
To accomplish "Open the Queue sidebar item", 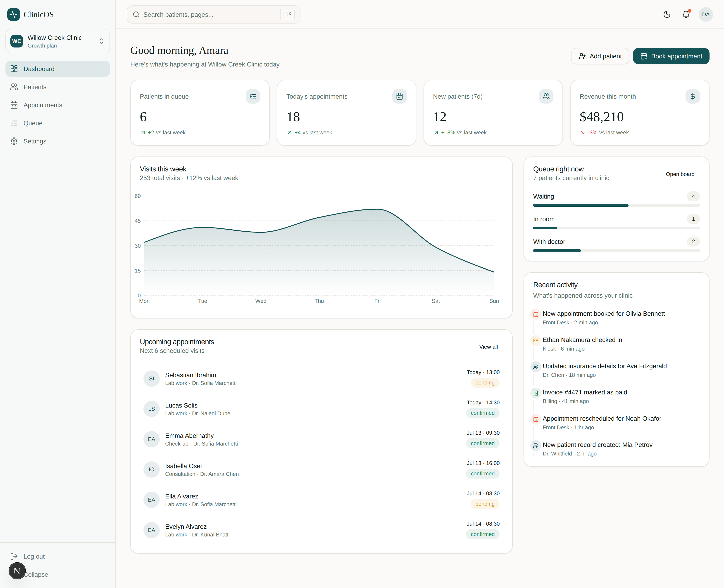I will [x=58, y=123].
